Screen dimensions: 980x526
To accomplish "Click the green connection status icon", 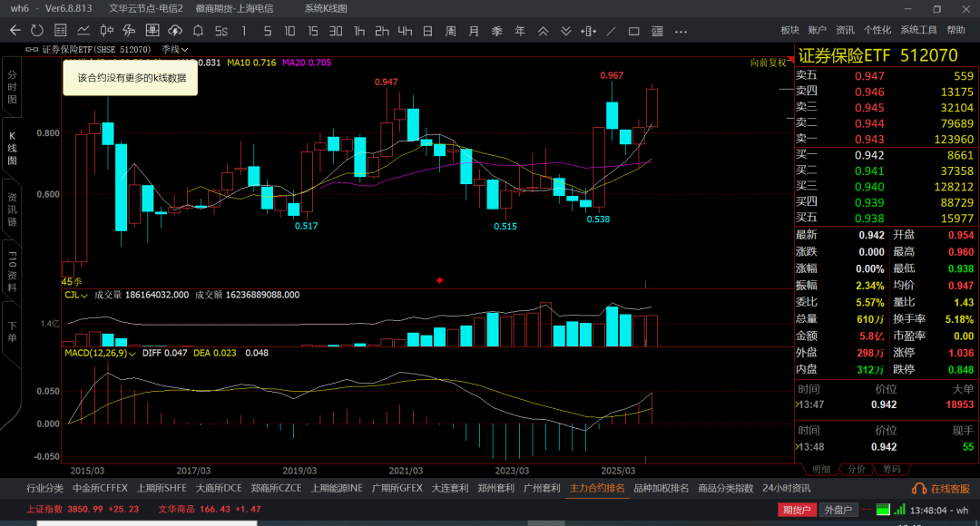I will coord(883,510).
